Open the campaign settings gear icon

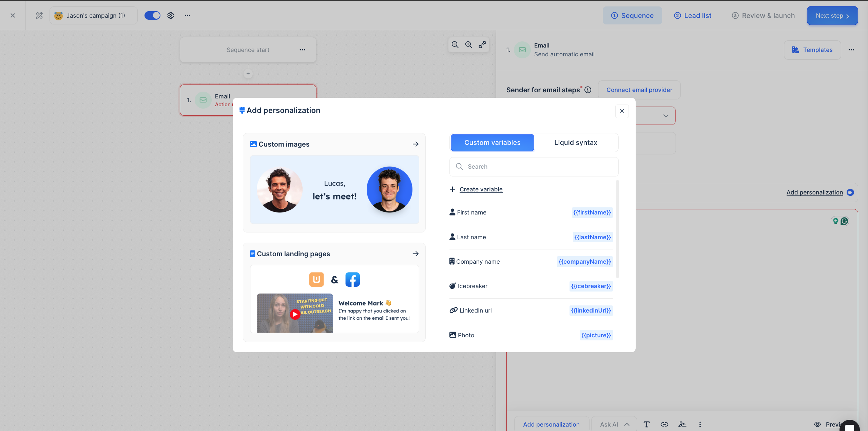pos(171,16)
